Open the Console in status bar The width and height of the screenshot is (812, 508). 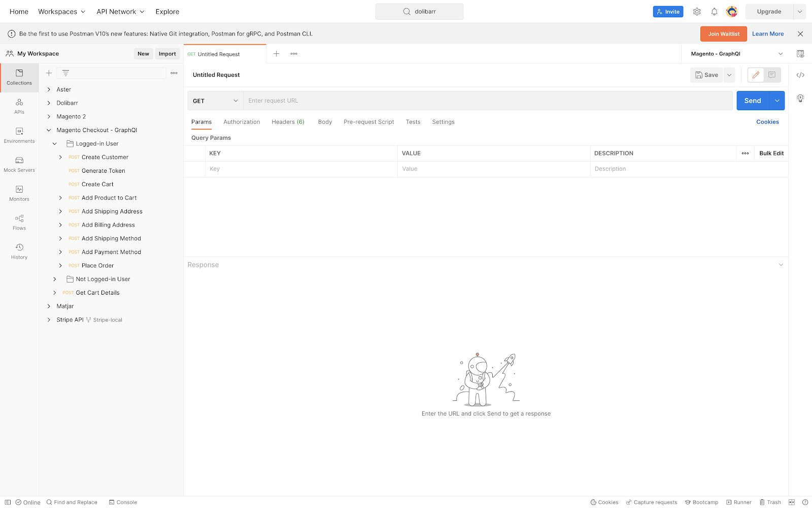click(x=123, y=502)
